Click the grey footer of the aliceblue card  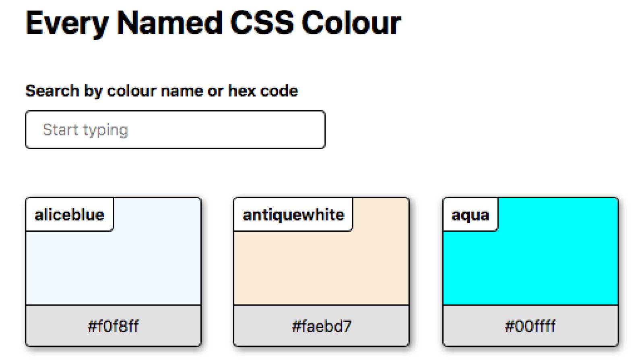[113, 326]
